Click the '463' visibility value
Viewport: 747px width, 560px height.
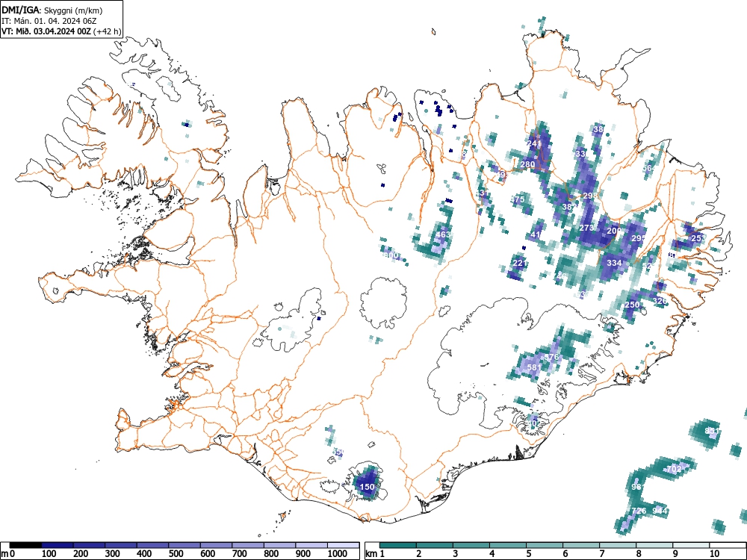click(x=443, y=234)
